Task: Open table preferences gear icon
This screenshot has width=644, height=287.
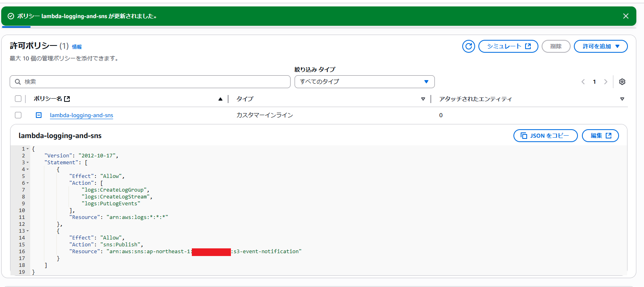Action: pyautogui.click(x=622, y=82)
